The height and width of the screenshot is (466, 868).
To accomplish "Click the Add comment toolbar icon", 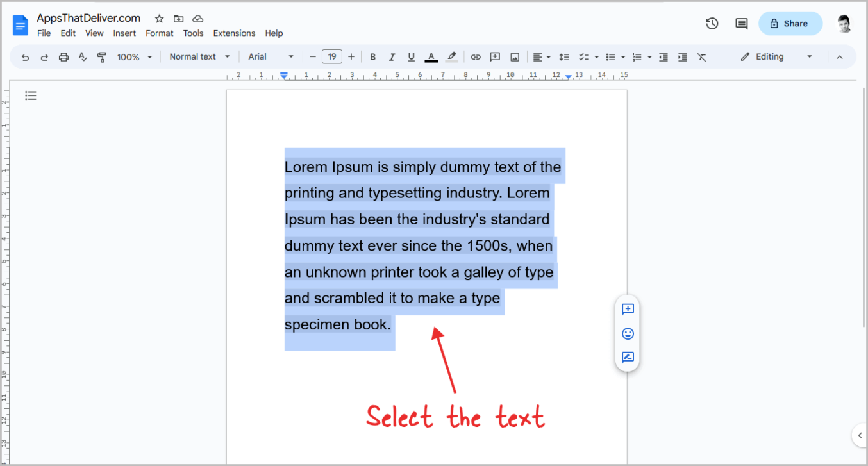I will (x=495, y=57).
